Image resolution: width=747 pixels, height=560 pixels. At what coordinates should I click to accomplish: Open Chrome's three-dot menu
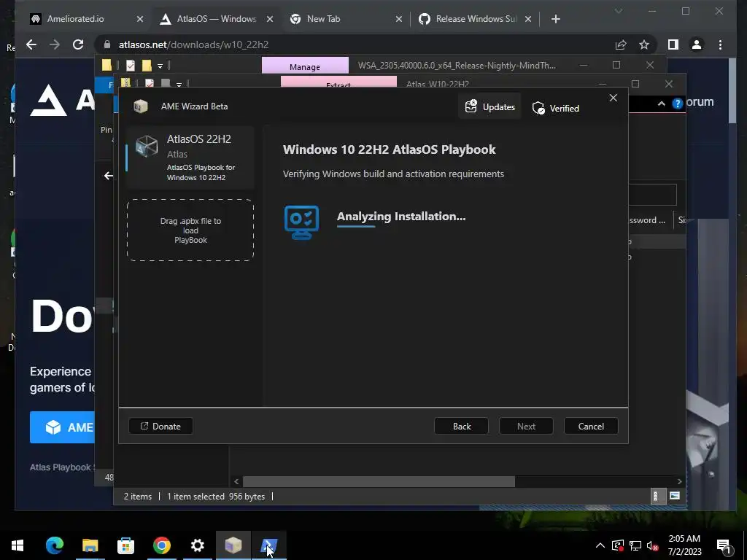720,44
